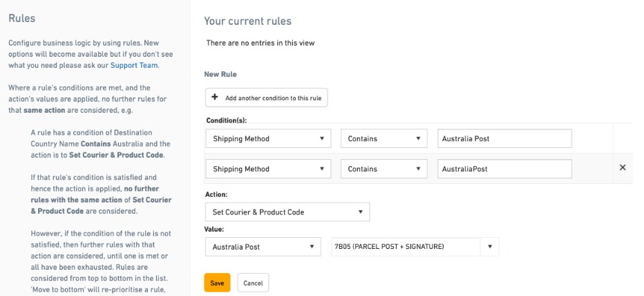Click the input field containing "Australia Post" with a space

tap(504, 139)
